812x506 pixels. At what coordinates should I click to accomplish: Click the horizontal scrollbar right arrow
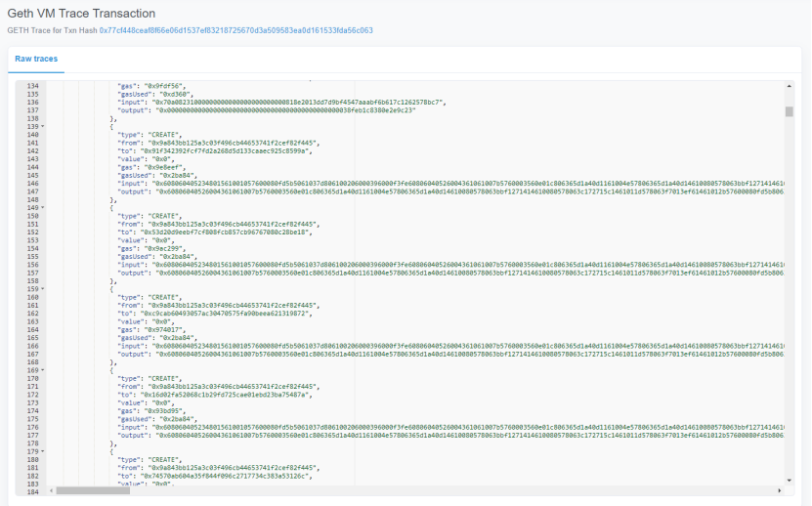tap(779, 490)
